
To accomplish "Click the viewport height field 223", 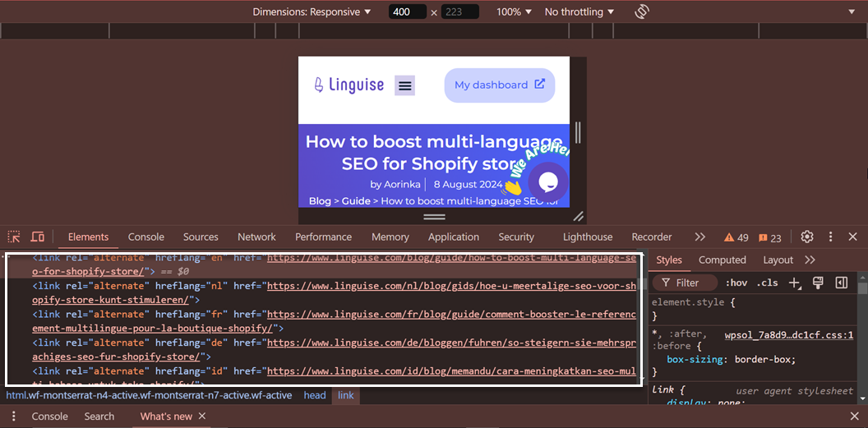I will click(x=460, y=12).
